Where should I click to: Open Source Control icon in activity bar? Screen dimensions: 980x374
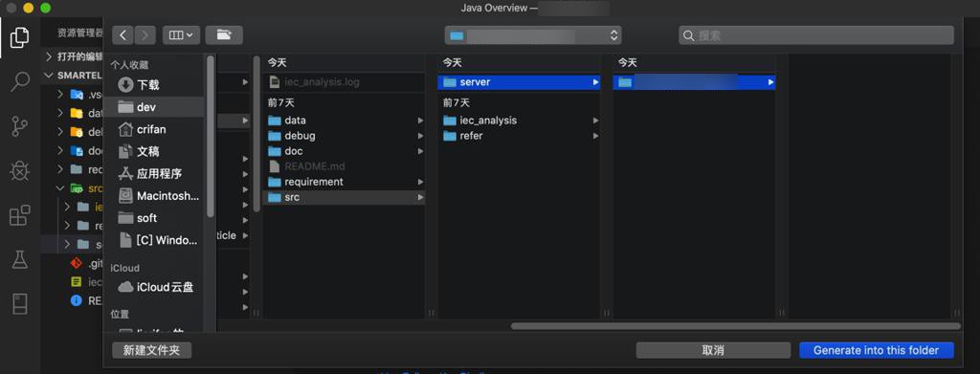click(x=19, y=126)
